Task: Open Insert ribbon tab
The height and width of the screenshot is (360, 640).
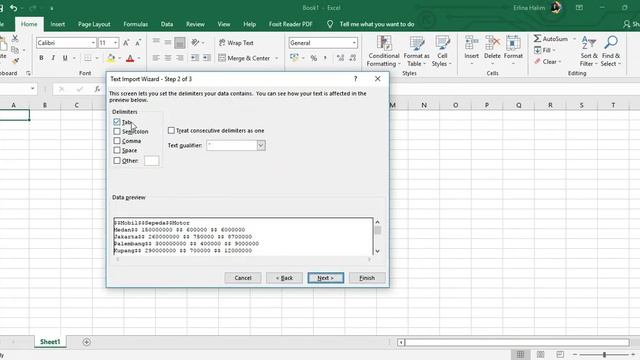Action: pos(58,24)
